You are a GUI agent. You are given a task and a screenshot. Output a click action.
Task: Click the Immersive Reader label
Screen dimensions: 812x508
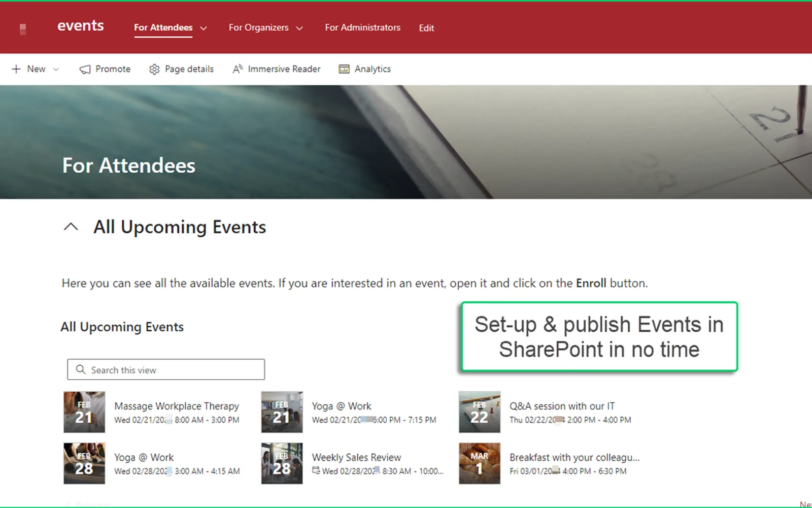pyautogui.click(x=284, y=69)
